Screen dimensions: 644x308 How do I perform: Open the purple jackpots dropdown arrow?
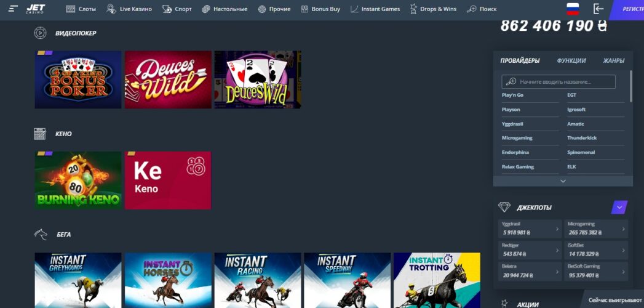(x=619, y=208)
